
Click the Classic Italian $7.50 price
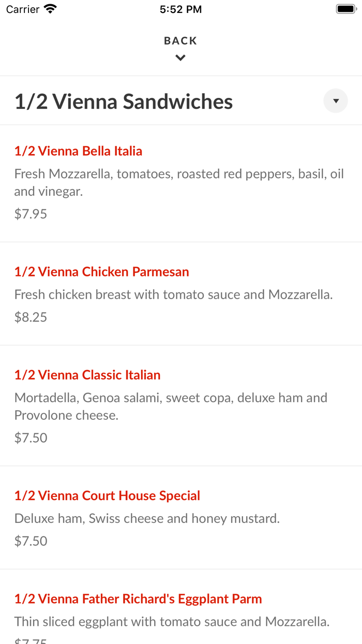pyautogui.click(x=31, y=437)
